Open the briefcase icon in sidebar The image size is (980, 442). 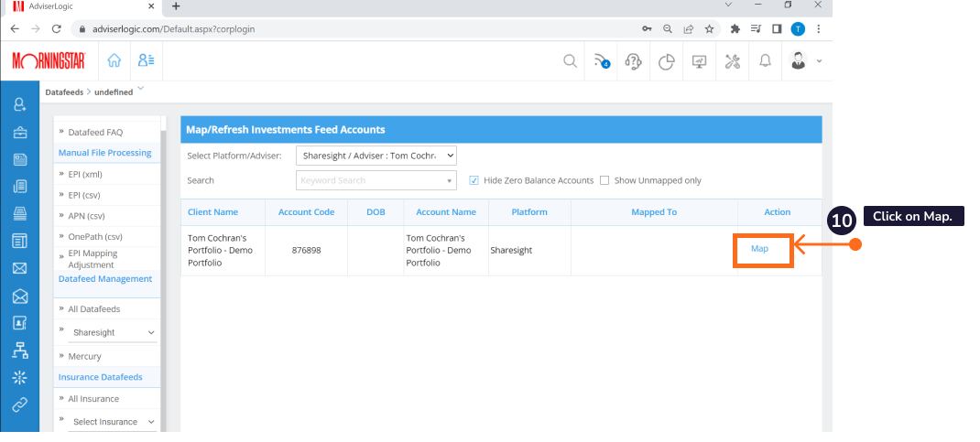20,132
